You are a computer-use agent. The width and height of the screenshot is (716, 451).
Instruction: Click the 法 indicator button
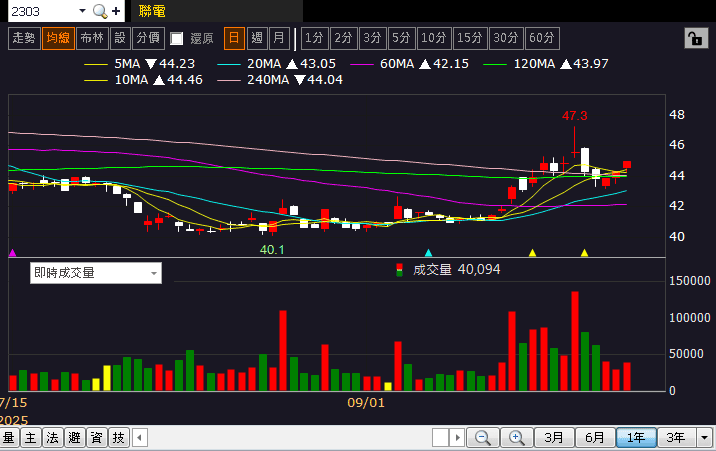coord(52,438)
